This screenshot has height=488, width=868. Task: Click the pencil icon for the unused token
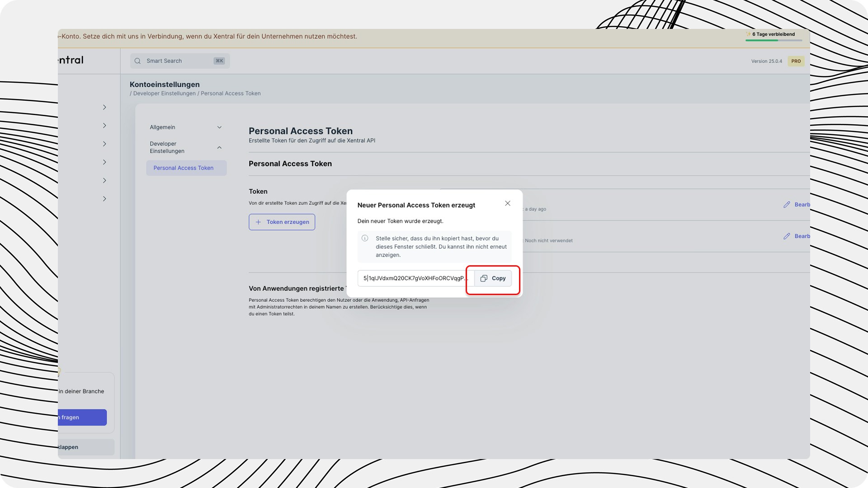(787, 236)
